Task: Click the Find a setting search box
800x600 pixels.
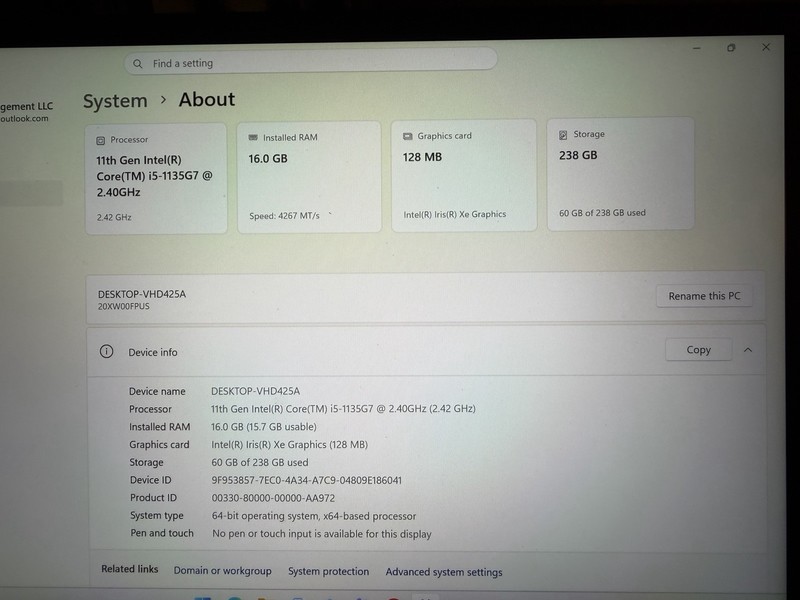Action: 311,61
